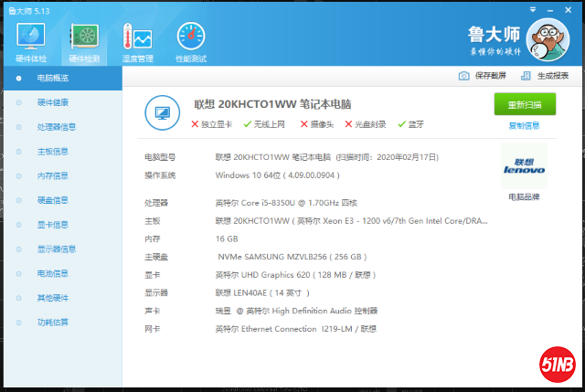View 硬盘信息 in the sidebar
The height and width of the screenshot is (392, 585).
(x=52, y=200)
